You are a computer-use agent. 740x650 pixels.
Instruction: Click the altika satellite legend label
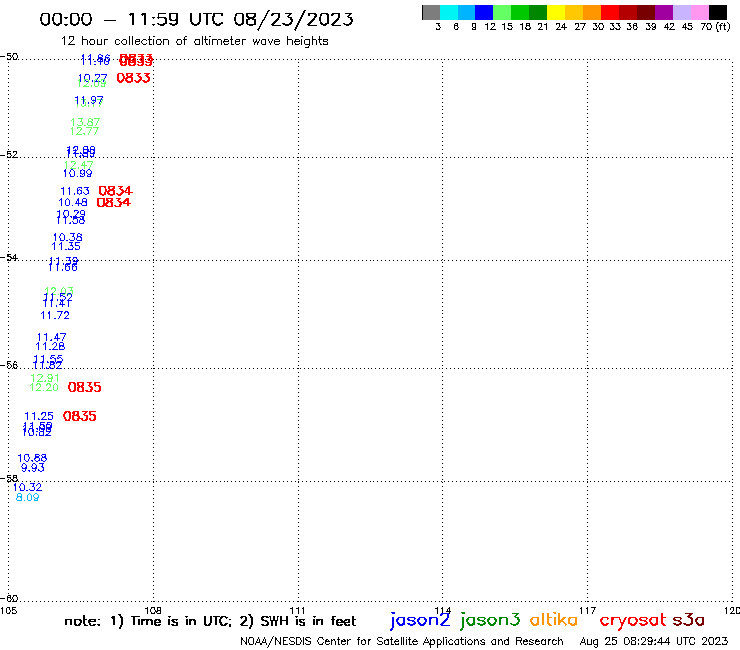coord(553,620)
